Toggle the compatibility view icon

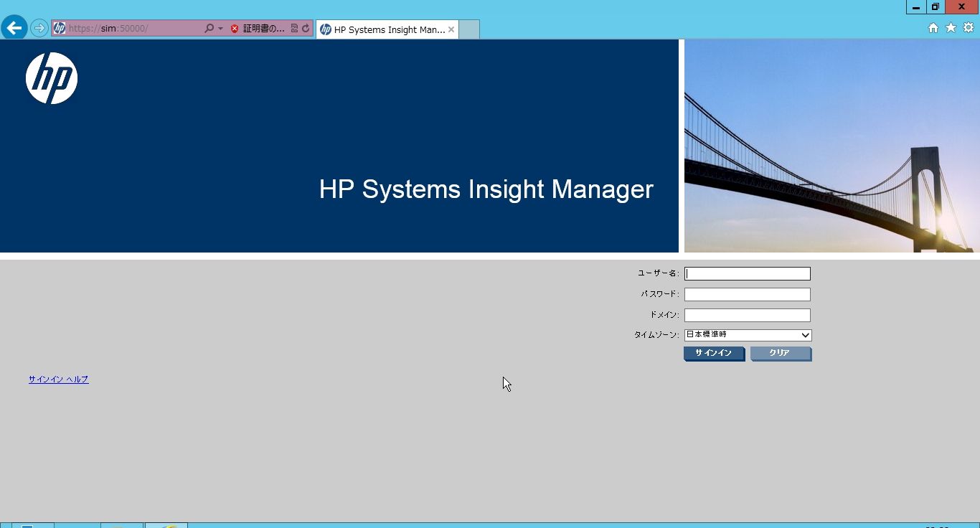point(294,29)
